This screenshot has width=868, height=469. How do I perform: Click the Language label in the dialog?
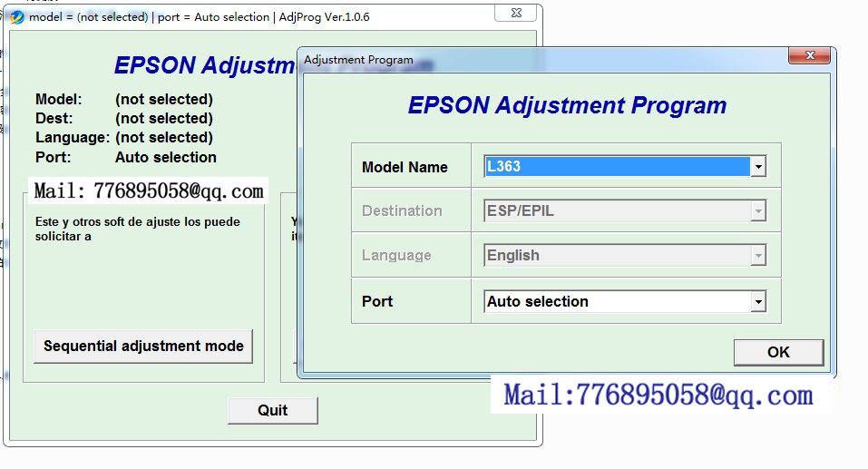[x=396, y=255]
